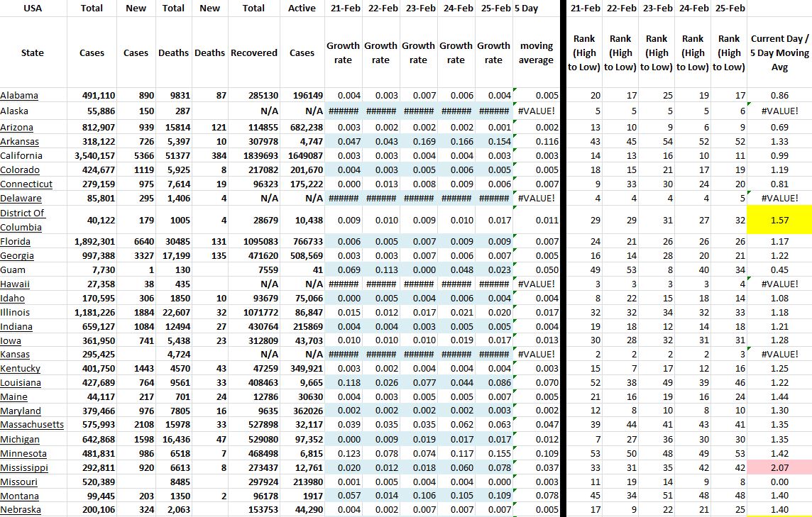Click the "moving average" column header
Image resolution: width=812 pixels, height=517 pixels.
coord(536,52)
